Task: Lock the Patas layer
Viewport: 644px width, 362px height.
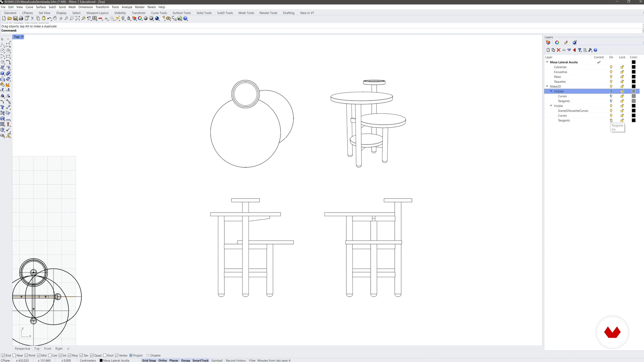Action: 622,77
